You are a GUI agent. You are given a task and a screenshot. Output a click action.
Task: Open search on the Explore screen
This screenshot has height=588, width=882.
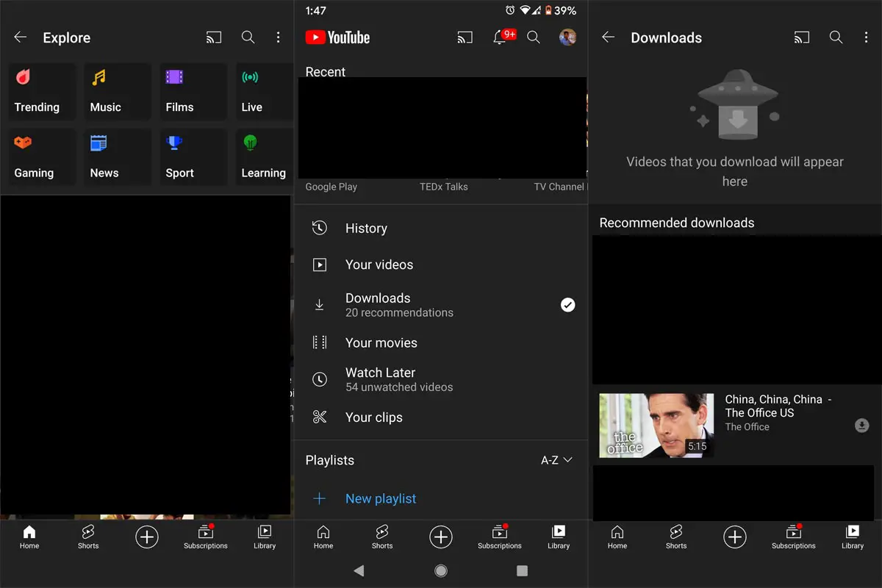point(248,37)
